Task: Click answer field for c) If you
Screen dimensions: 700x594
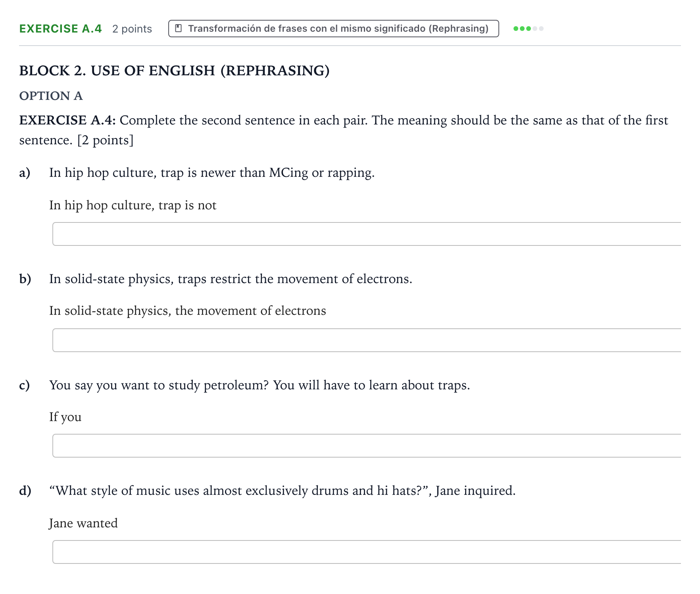Action: tap(367, 446)
